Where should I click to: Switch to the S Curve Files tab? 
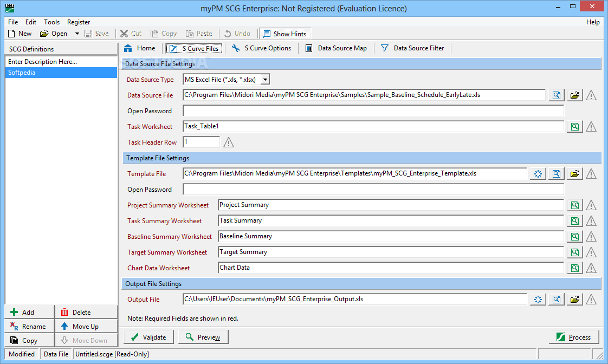194,48
